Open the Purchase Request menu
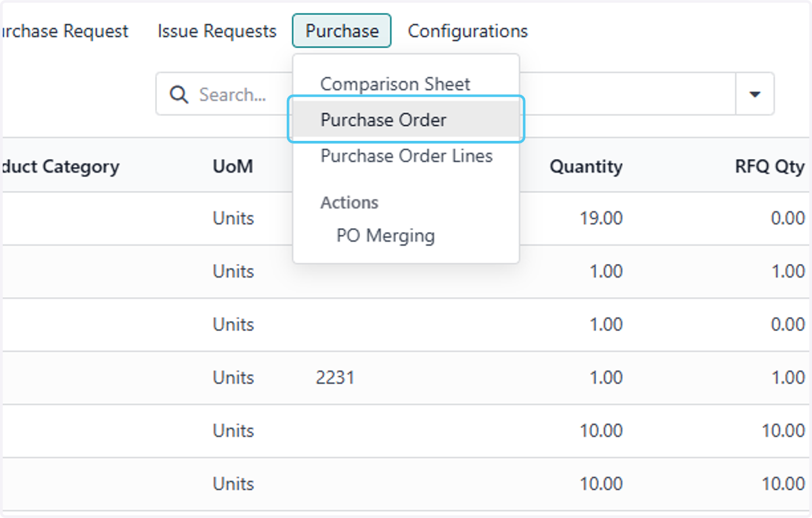 [x=65, y=31]
